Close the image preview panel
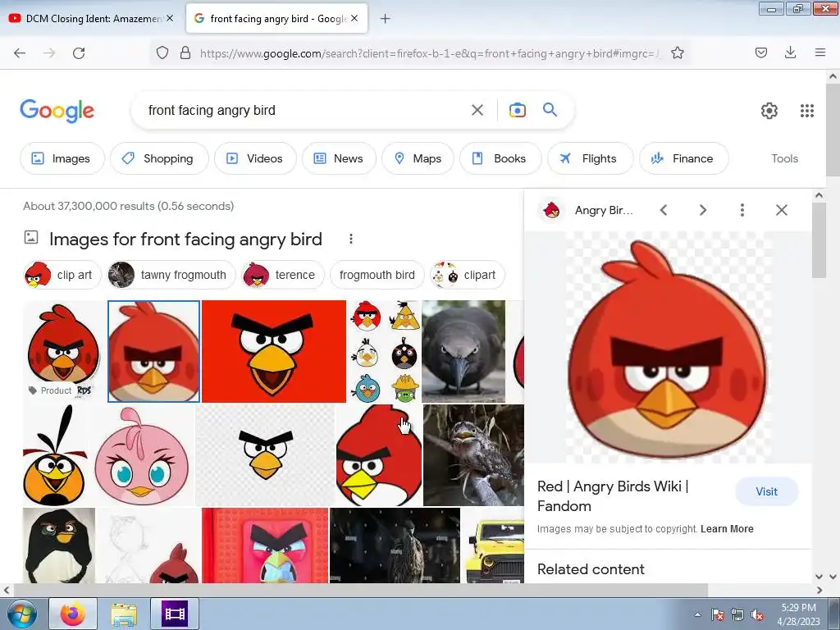 pos(782,210)
